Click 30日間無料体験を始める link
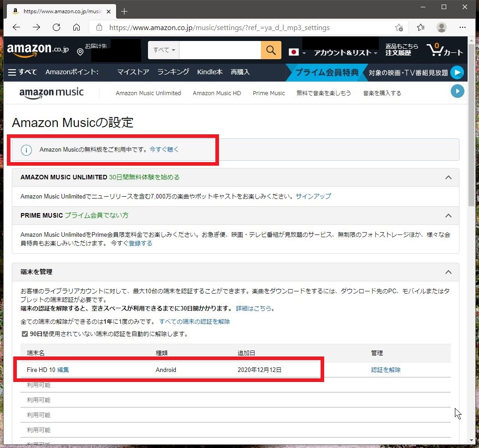This screenshot has height=448, width=479. click(x=144, y=178)
